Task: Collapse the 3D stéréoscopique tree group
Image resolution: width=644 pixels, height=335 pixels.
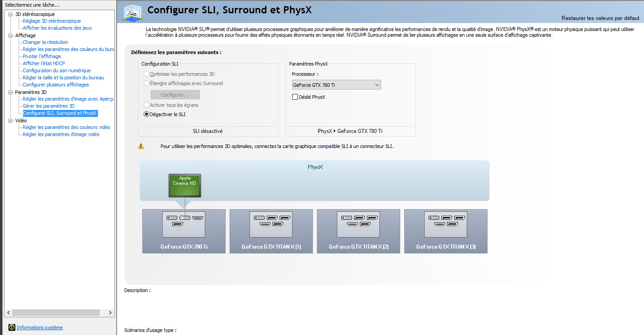Action: tap(11, 14)
